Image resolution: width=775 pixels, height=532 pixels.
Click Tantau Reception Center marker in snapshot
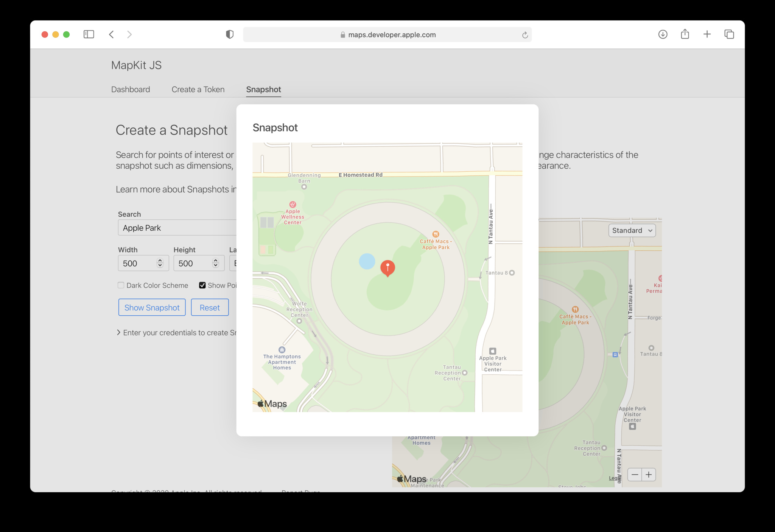pos(465,373)
